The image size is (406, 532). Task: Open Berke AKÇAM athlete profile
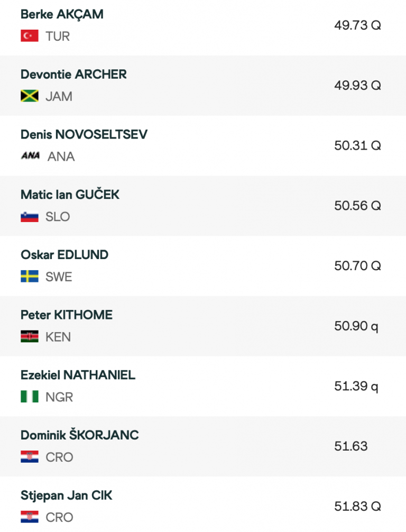pyautogui.click(x=62, y=14)
